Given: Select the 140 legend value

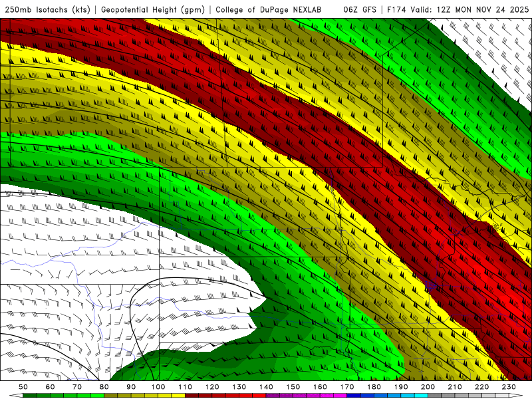Looking at the screenshot, I should [267, 387].
